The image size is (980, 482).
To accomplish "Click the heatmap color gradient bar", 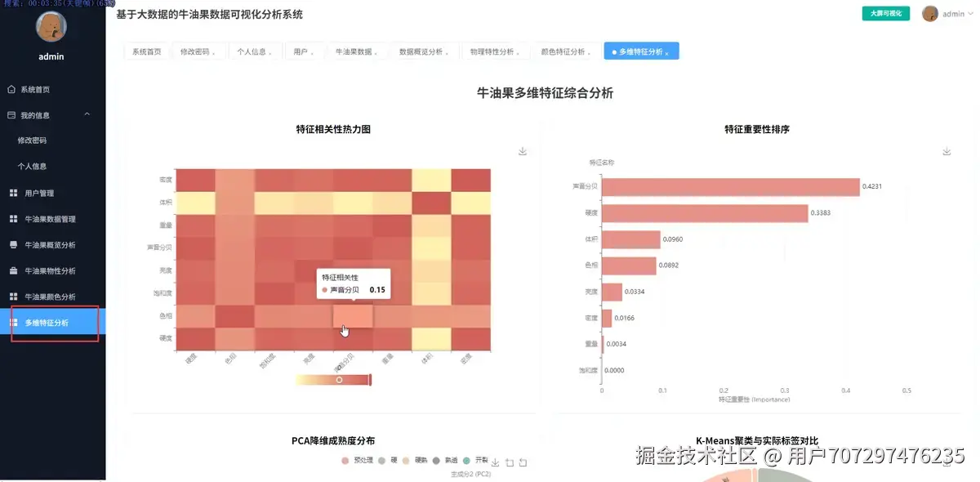I will (333, 379).
